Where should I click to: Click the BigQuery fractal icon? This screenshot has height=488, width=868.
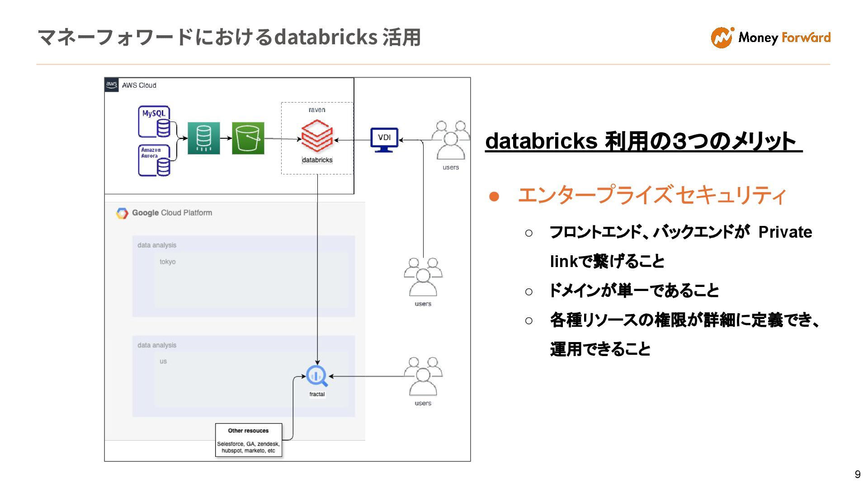316,376
